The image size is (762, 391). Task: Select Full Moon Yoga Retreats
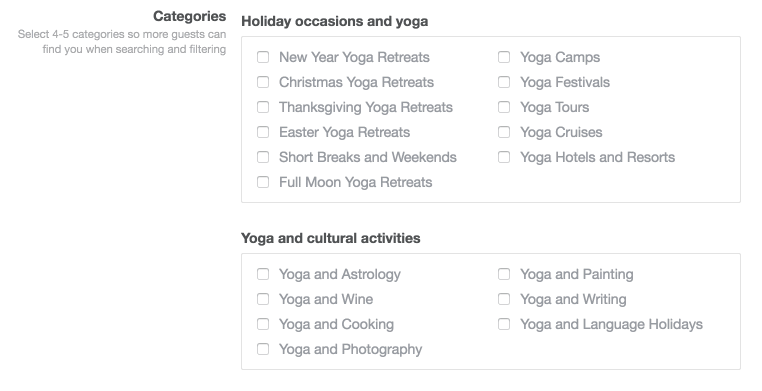[263, 182]
